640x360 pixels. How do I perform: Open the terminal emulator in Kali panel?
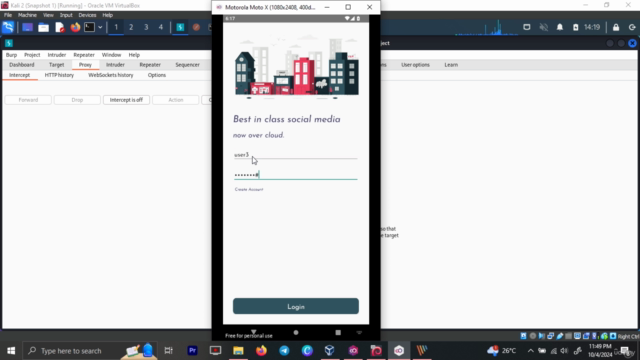tap(89, 27)
